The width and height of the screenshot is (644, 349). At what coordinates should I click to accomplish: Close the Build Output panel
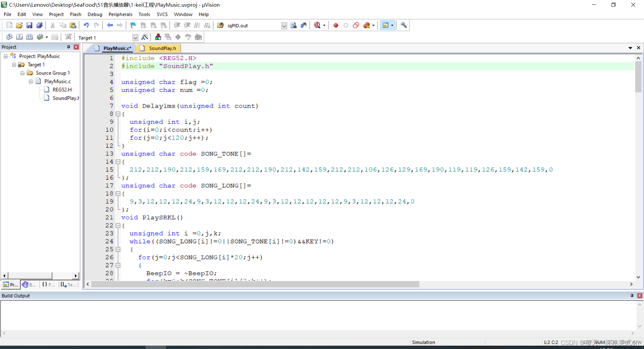pyautogui.click(x=640, y=296)
